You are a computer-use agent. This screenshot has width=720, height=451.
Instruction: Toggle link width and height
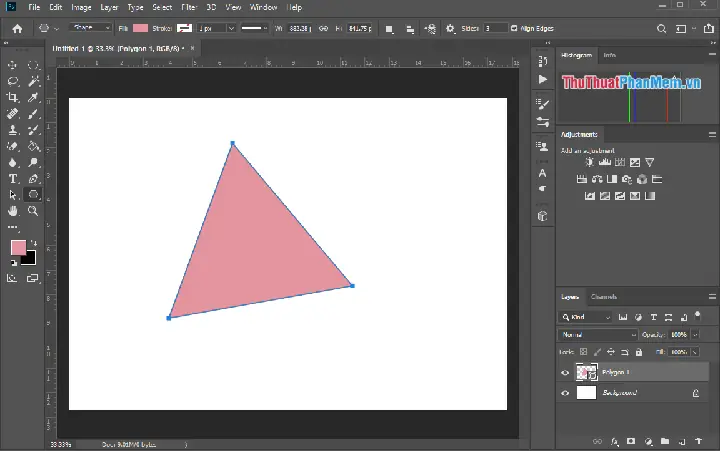click(x=323, y=28)
